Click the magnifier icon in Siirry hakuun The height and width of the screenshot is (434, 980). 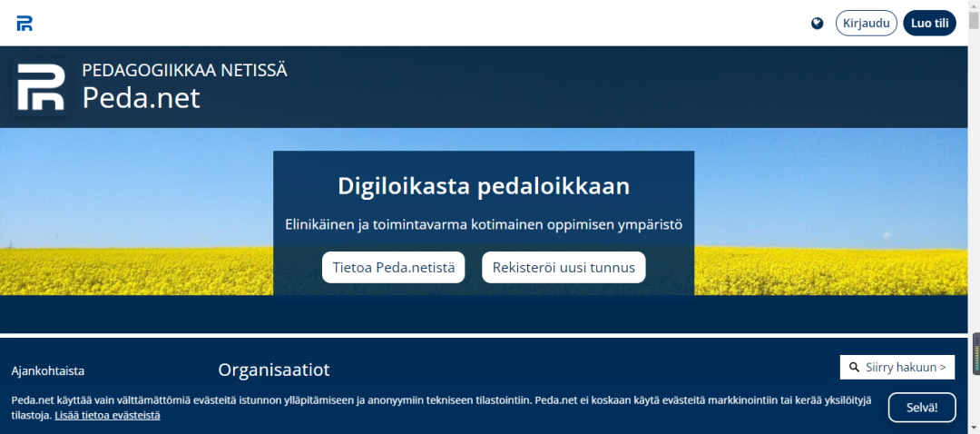tap(855, 367)
